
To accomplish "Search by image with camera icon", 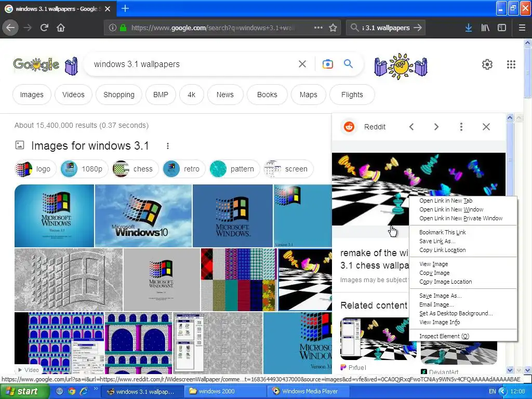I will coord(327,64).
